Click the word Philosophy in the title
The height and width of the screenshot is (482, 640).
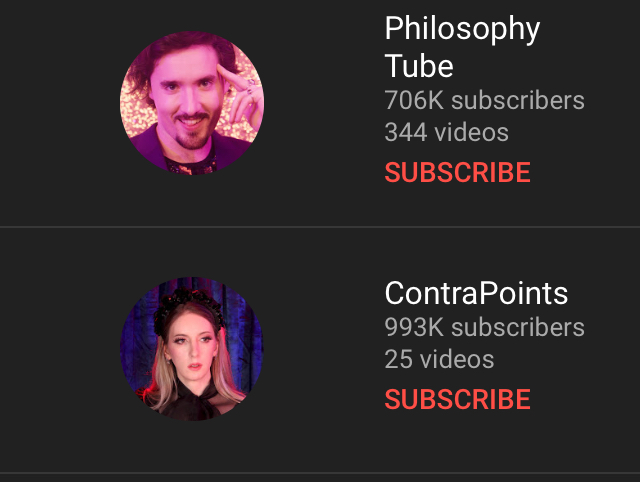click(462, 29)
